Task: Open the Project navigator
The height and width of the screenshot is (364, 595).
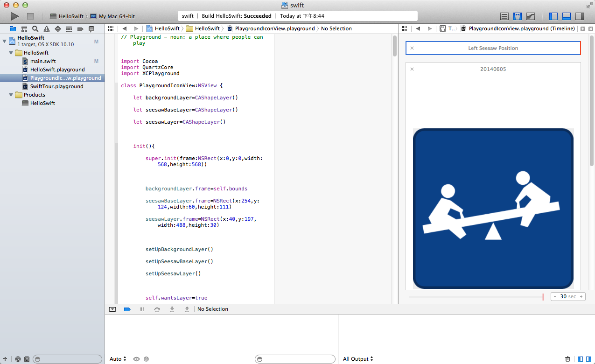Action: click(13, 28)
